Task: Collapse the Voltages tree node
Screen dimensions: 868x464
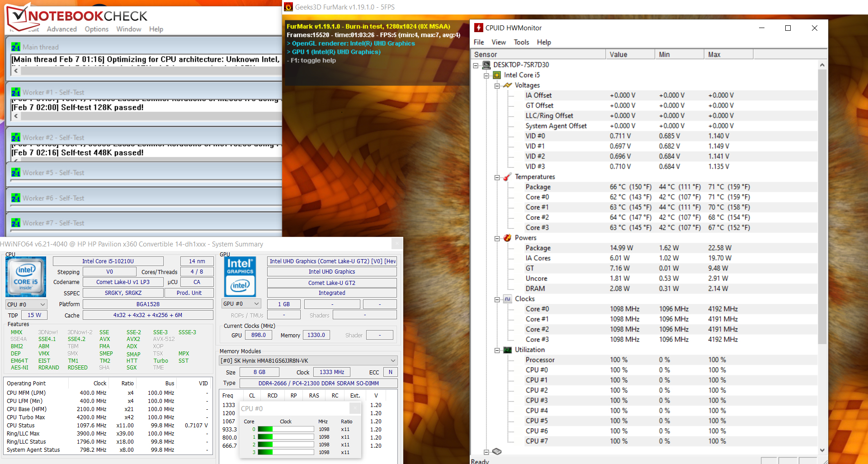Action: click(497, 85)
